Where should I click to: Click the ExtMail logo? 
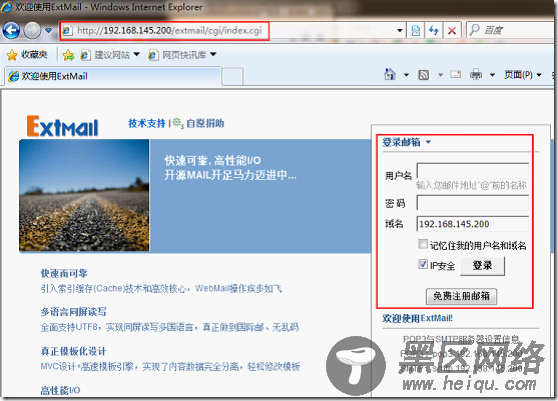[x=63, y=126]
